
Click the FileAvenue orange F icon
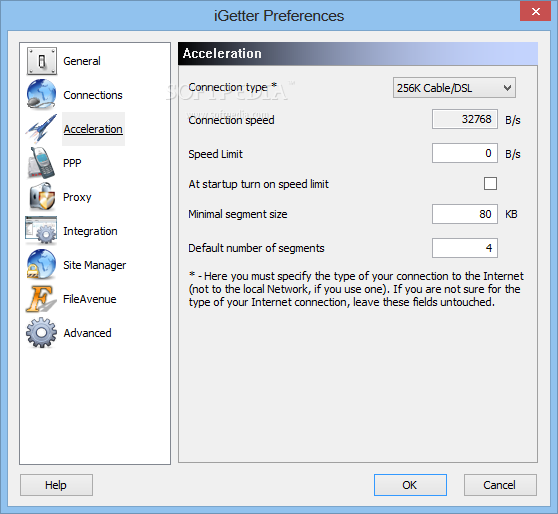tap(41, 298)
